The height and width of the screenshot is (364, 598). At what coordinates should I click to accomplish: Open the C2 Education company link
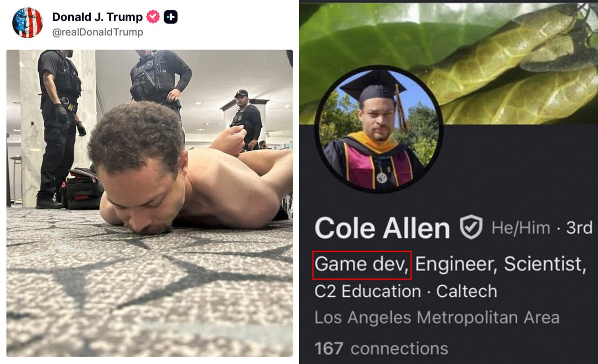pyautogui.click(x=367, y=292)
